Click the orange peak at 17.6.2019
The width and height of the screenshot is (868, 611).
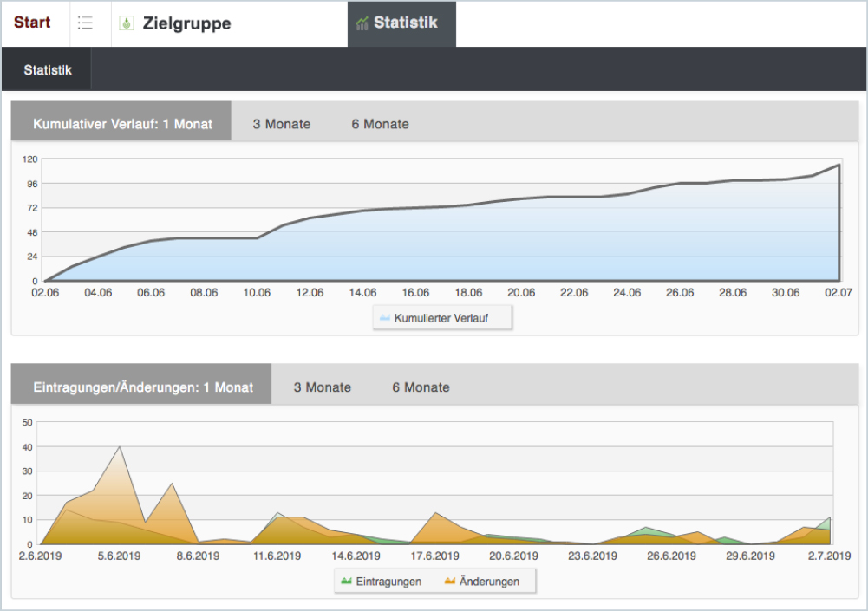click(435, 513)
